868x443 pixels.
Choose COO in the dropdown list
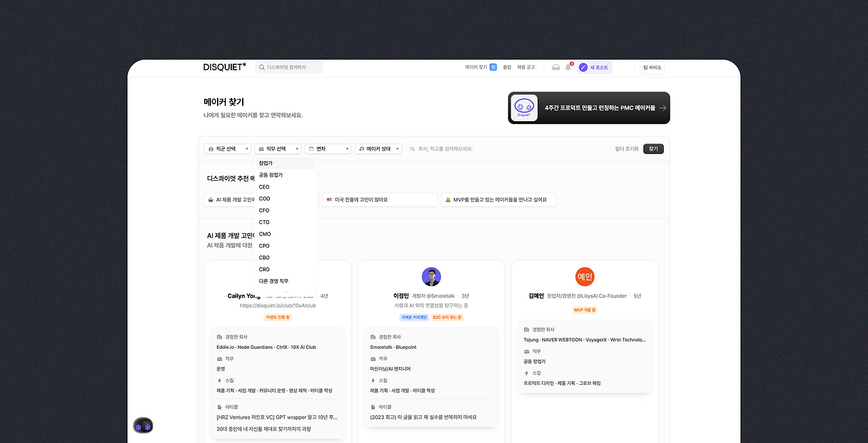tap(285, 198)
